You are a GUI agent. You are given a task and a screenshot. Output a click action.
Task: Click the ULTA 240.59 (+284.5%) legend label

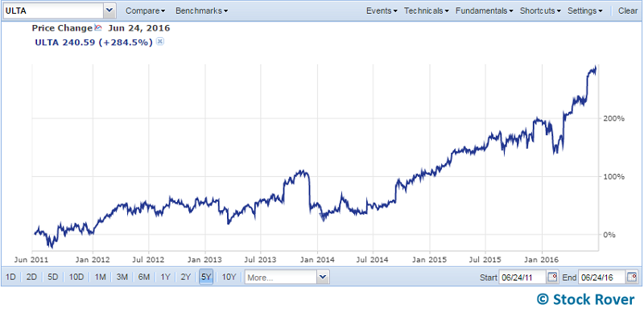[x=94, y=42]
